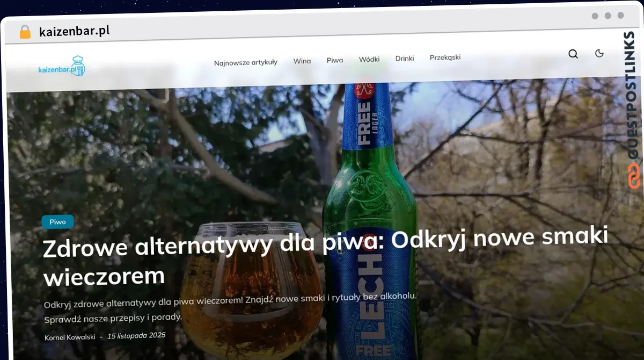Image resolution: width=644 pixels, height=360 pixels.
Task: Open the Wódki category
Action: coord(369,59)
